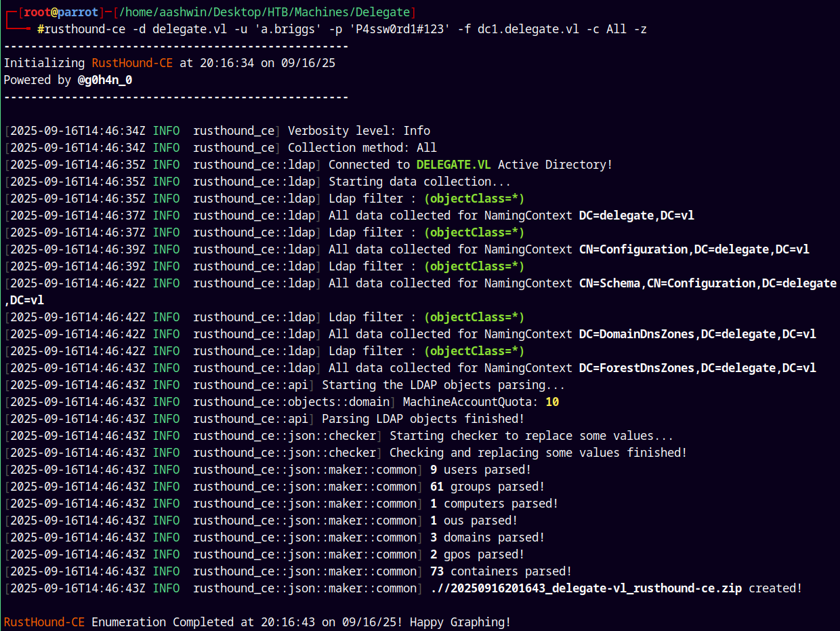
Task: Click 'Collection method: All' log line
Action: pos(362,148)
